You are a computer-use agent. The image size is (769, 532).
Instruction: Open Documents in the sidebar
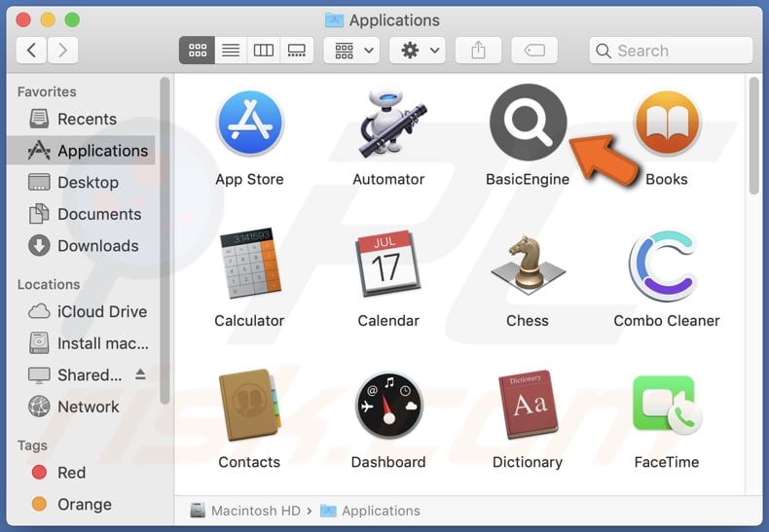(81, 214)
